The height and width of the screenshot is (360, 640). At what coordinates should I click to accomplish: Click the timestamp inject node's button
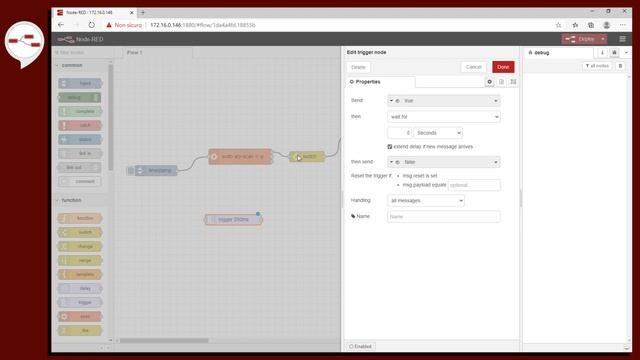click(x=131, y=171)
